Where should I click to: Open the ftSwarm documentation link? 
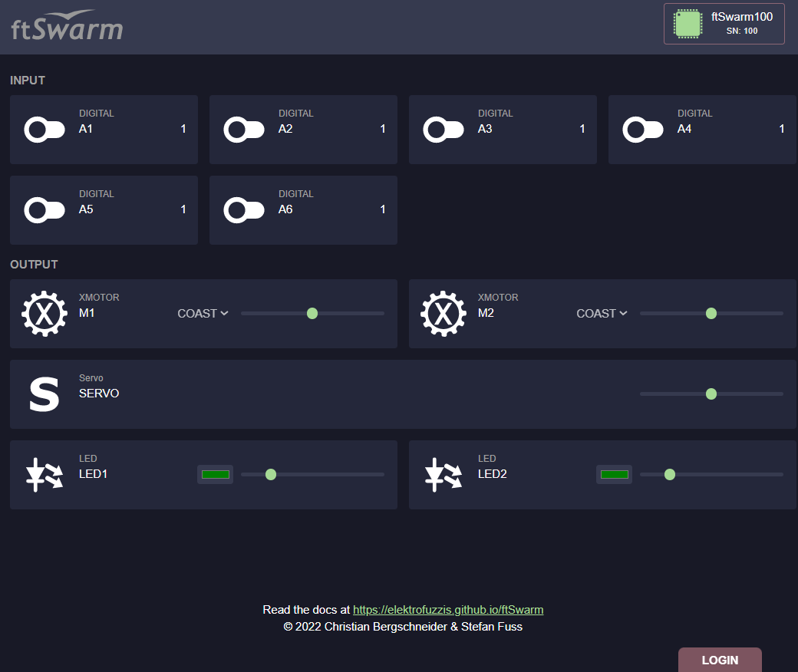[448, 609]
